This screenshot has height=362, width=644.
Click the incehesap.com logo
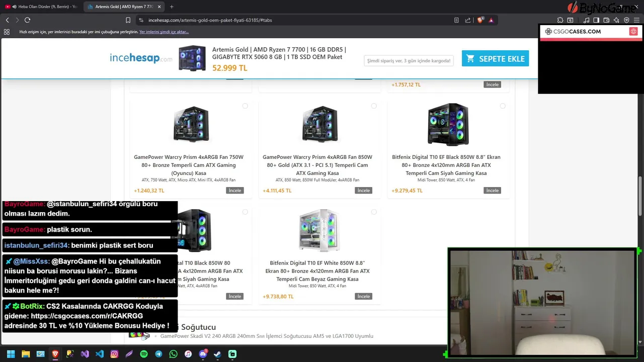141,58
